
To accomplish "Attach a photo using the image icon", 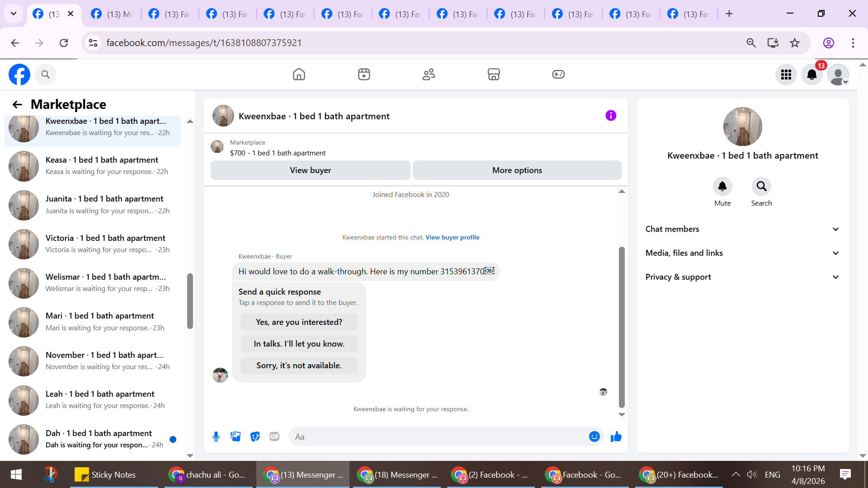I will (x=236, y=436).
